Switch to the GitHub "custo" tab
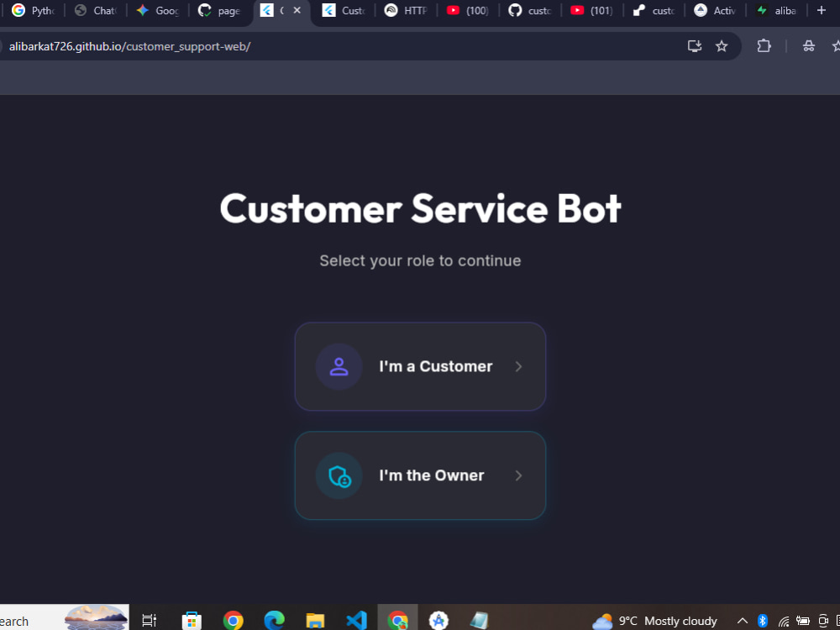 click(530, 10)
